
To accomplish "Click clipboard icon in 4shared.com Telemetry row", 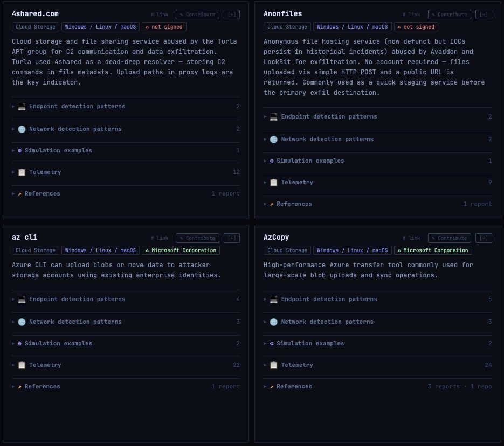I will pyautogui.click(x=22, y=172).
